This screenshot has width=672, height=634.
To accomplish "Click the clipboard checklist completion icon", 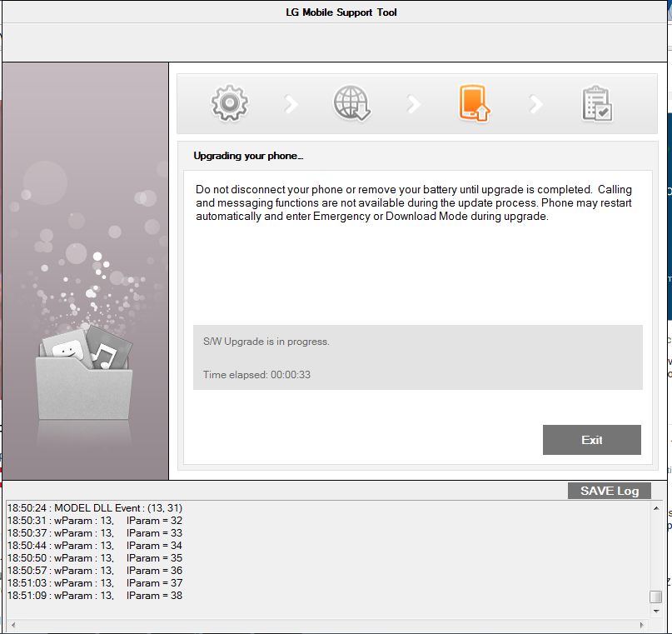I will [x=597, y=104].
